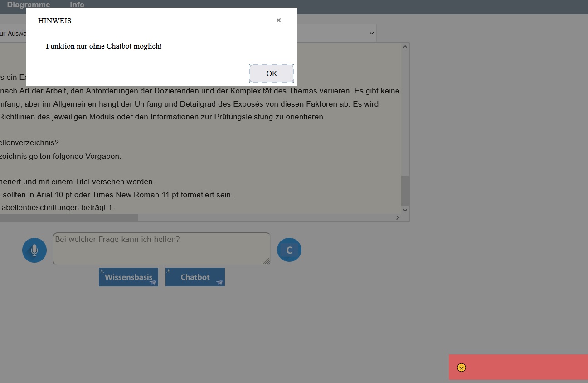Click the Chatbot send button
Screen dimensions: 588x383
pos(195,277)
